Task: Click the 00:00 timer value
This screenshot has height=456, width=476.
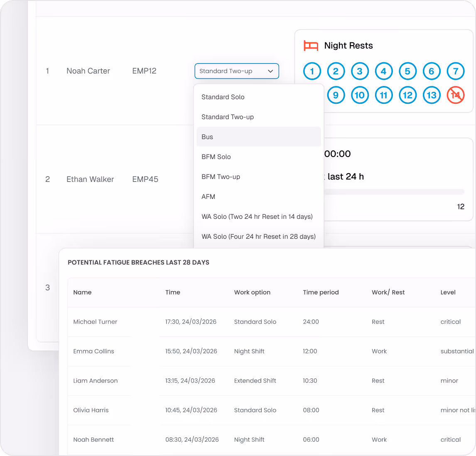Action: click(337, 154)
